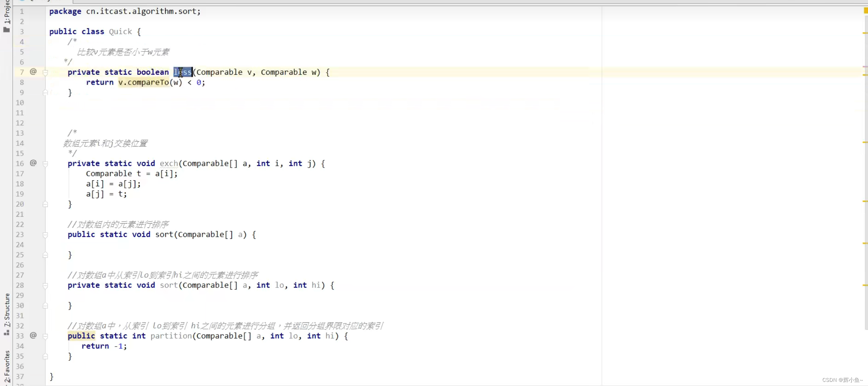Click the comment on line 27
Image resolution: width=868 pixels, height=386 pixels.
(163, 275)
